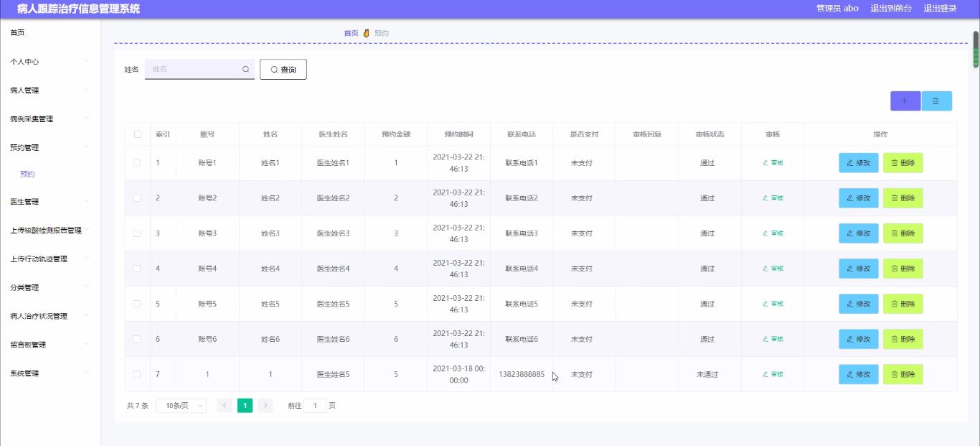The height and width of the screenshot is (446, 980).
Task: Expand the 上传核酸检测报告管理 sidebar menu
Action: tap(50, 231)
